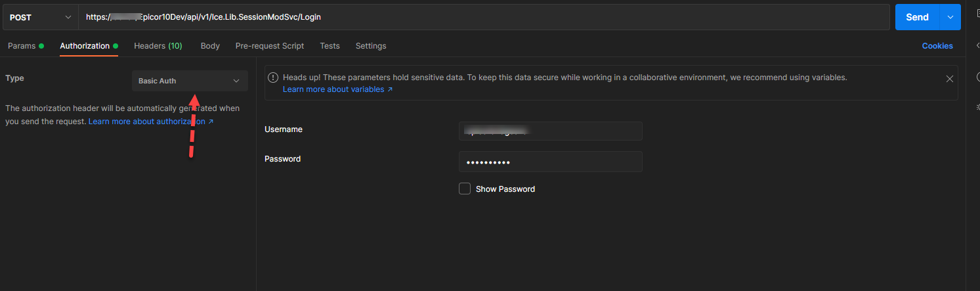Dismiss the Heads up banner with X

coord(949,79)
